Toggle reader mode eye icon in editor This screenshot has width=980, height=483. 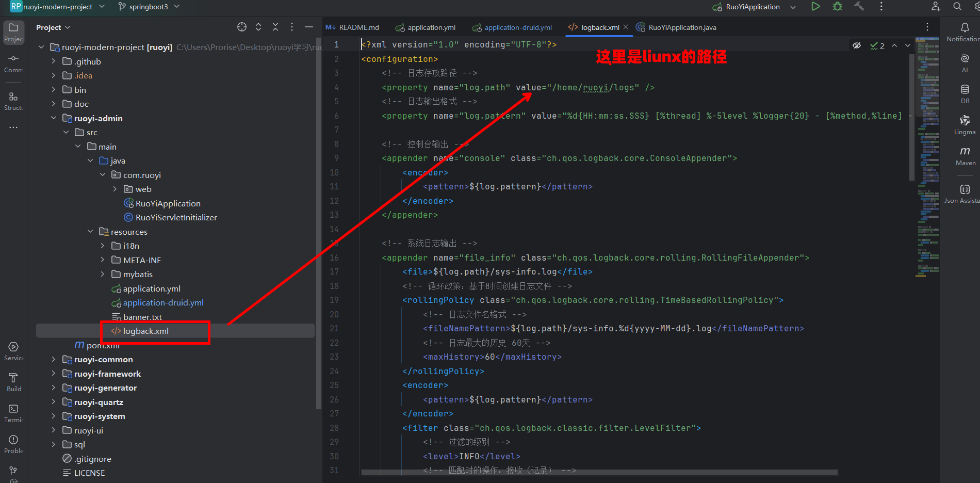[857, 46]
